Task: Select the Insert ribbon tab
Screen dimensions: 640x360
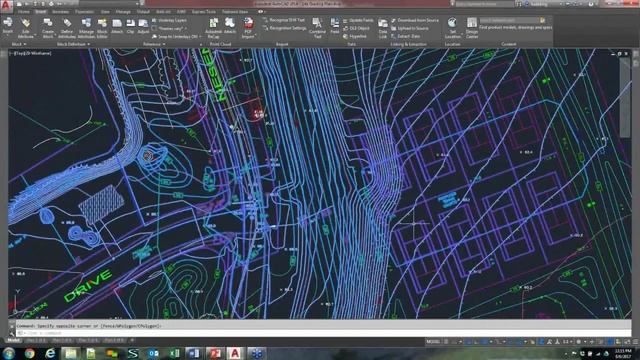Action: coord(40,12)
